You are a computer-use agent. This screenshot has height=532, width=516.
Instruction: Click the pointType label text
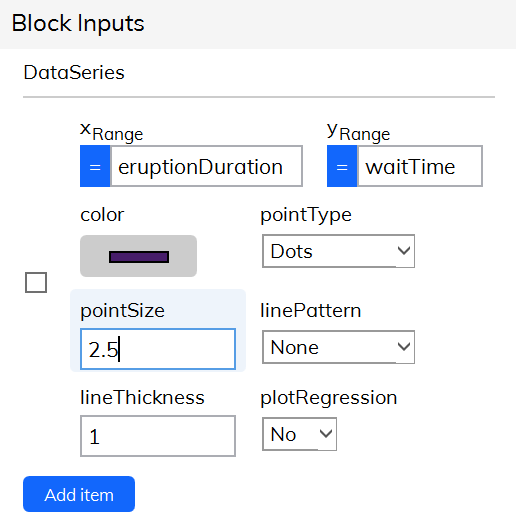coord(306,215)
